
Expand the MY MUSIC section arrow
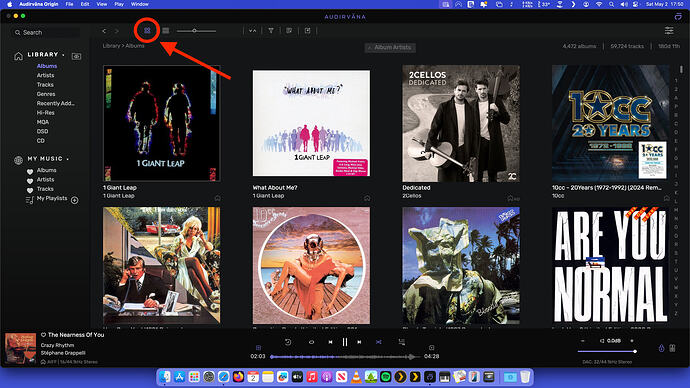(68, 159)
